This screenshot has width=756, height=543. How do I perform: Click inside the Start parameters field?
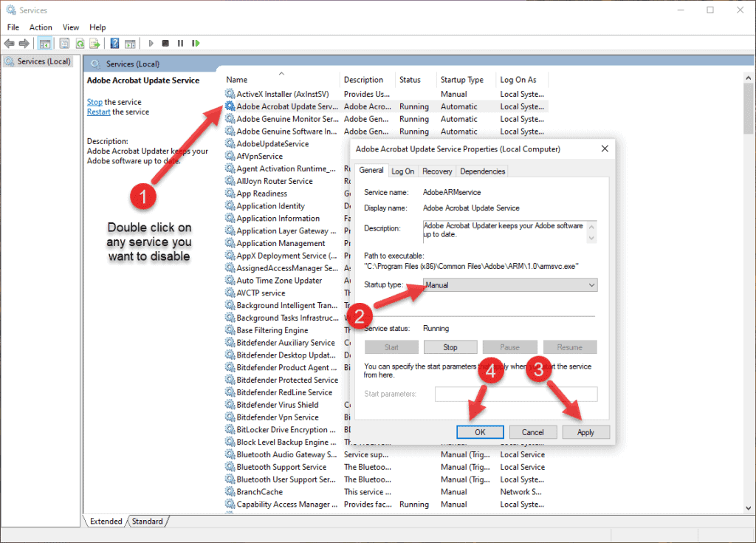tap(515, 394)
